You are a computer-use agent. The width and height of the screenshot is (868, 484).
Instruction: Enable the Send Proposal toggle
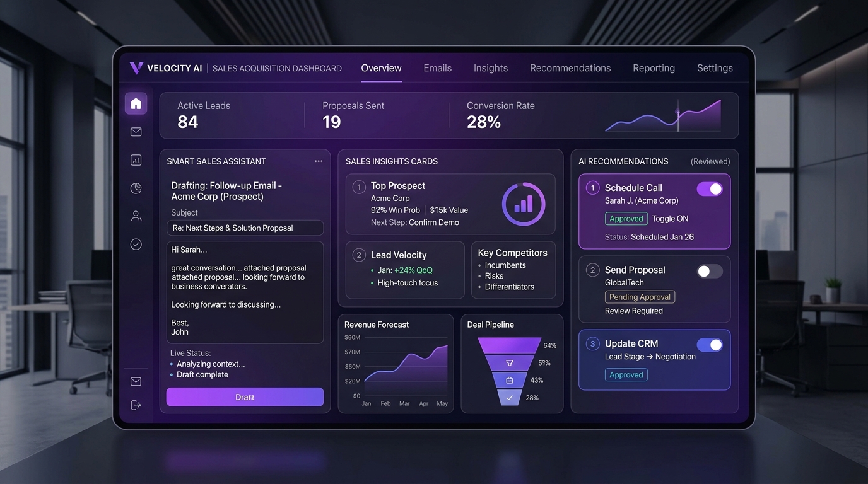(x=710, y=271)
